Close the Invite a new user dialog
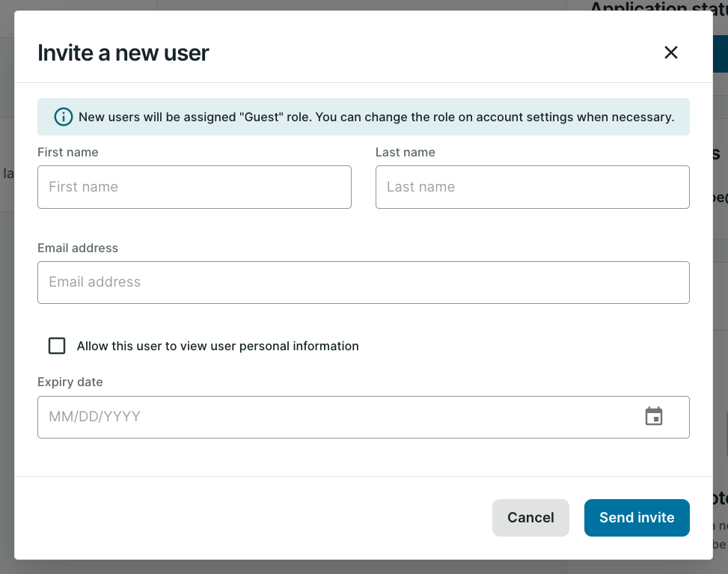Image resolution: width=728 pixels, height=574 pixels. (x=671, y=52)
